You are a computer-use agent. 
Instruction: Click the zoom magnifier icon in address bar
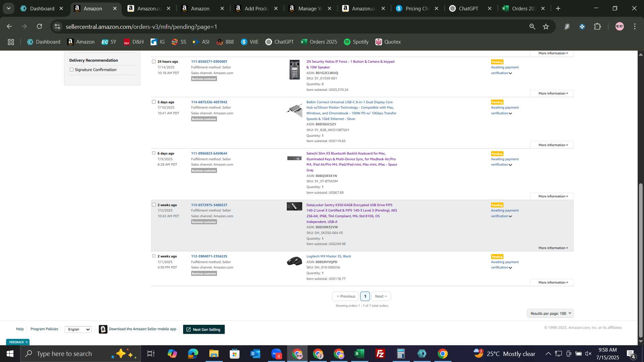point(532,26)
